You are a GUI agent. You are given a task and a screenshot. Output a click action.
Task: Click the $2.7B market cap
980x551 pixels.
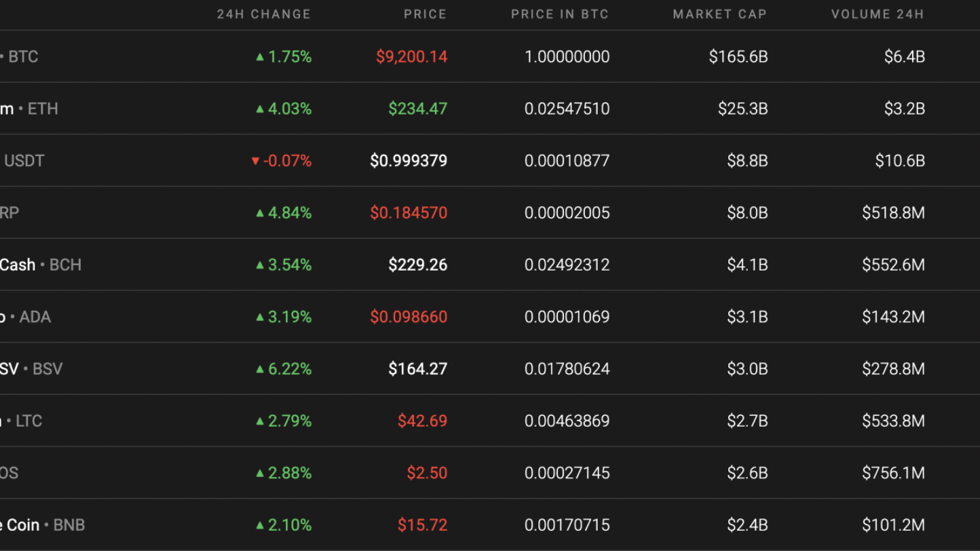coord(747,421)
